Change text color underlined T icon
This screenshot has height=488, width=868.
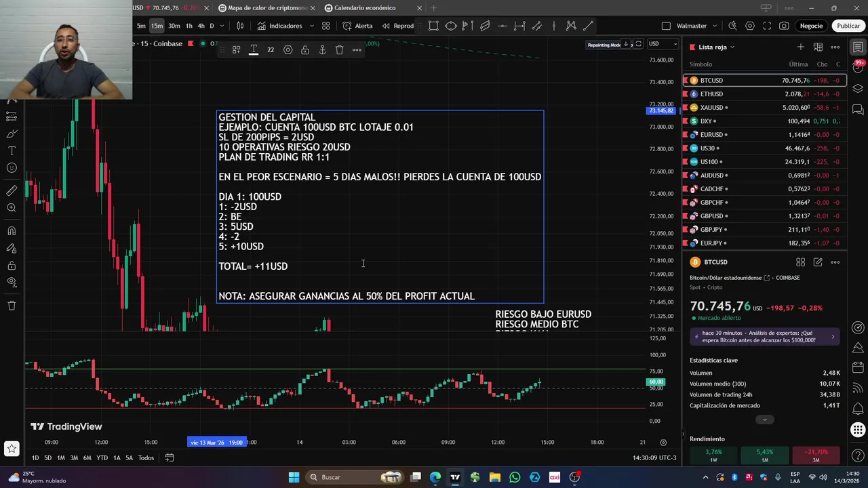click(254, 50)
